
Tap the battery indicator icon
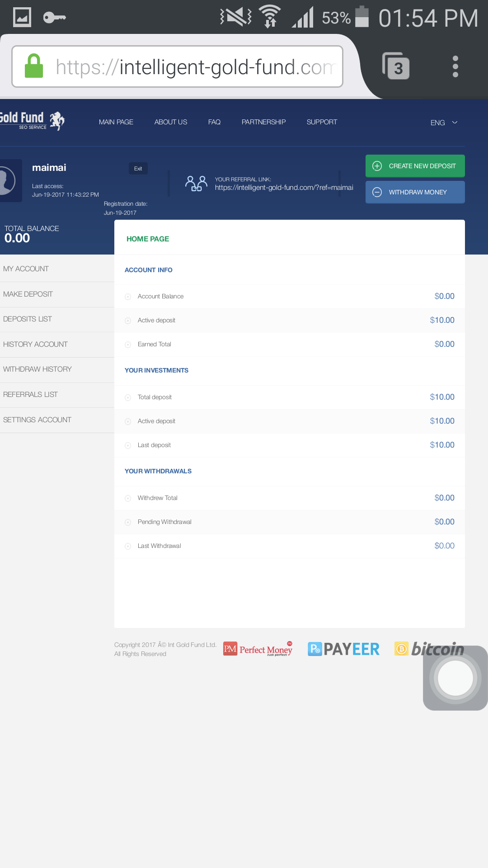[362, 17]
